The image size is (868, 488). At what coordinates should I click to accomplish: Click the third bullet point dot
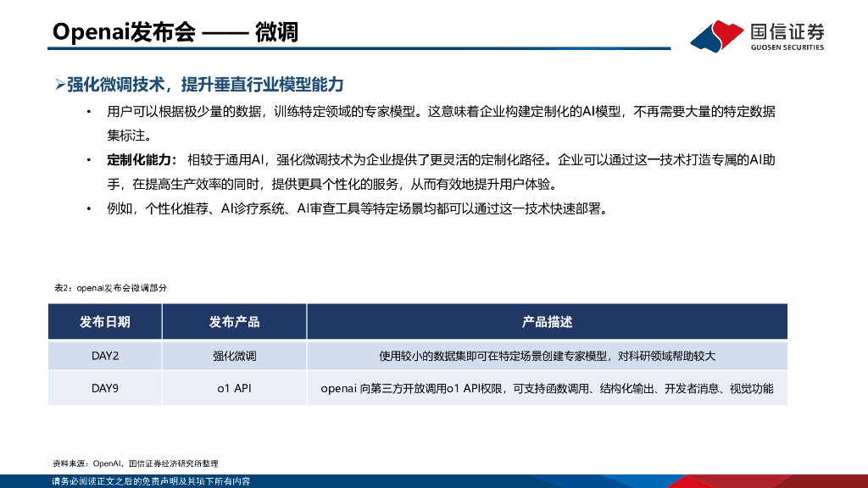click(90, 205)
